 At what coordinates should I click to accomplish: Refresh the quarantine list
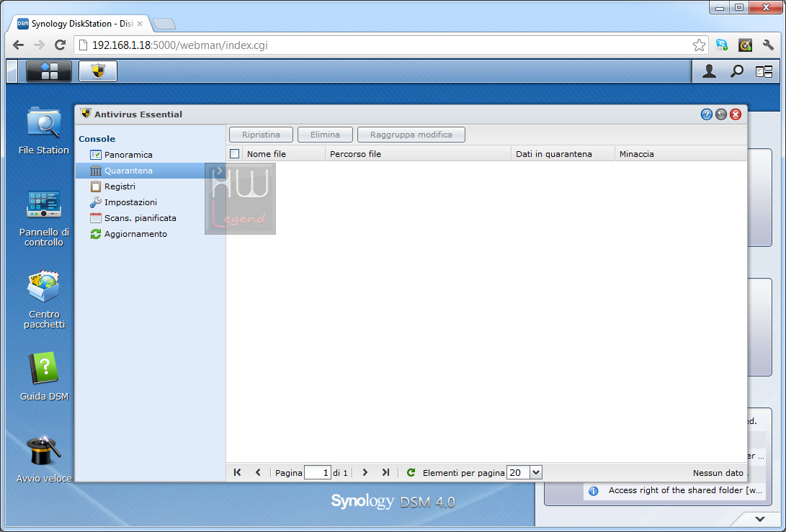tap(411, 472)
